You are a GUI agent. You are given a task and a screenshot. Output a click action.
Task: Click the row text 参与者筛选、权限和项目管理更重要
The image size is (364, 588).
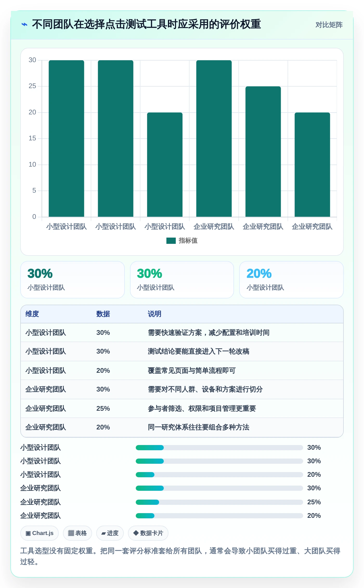coord(202,408)
